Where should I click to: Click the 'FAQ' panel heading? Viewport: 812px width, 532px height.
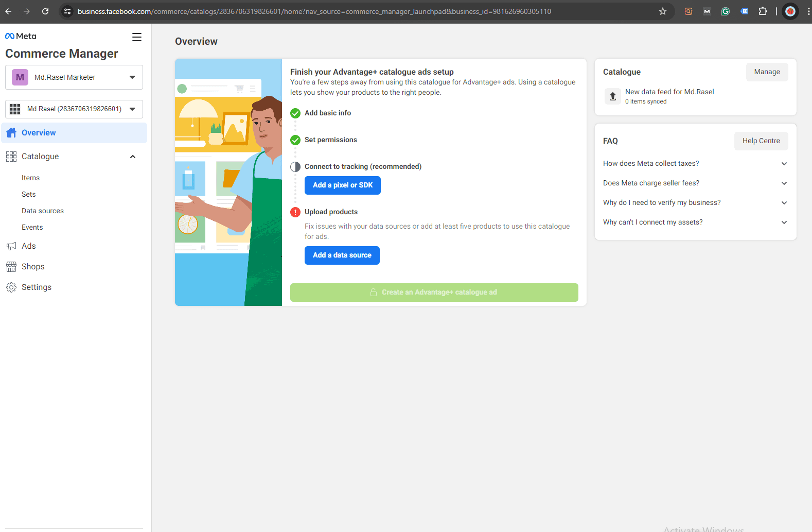pyautogui.click(x=610, y=141)
